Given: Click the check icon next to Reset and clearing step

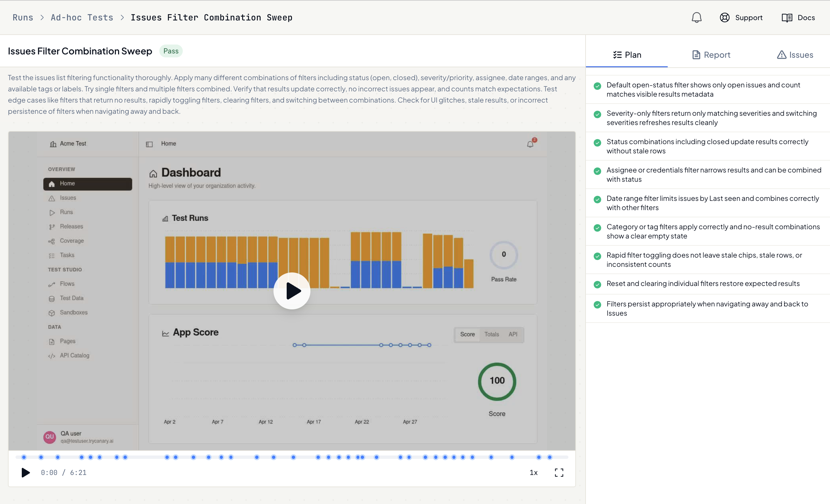Looking at the screenshot, I should tap(597, 285).
